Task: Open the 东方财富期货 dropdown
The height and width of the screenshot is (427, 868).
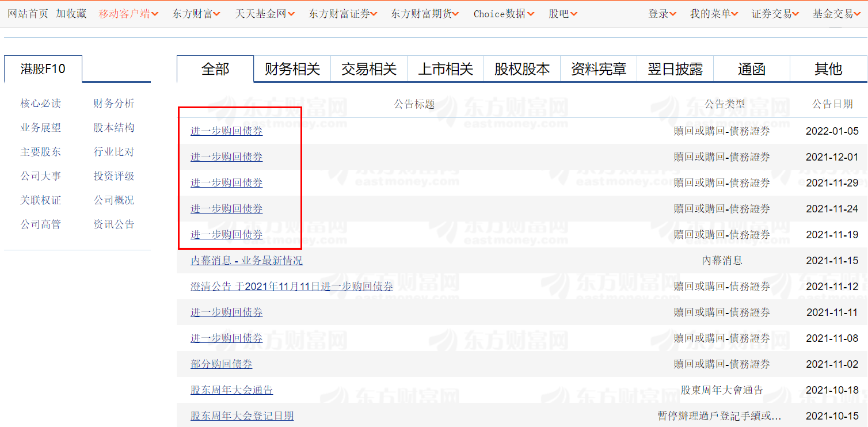Action: (425, 14)
